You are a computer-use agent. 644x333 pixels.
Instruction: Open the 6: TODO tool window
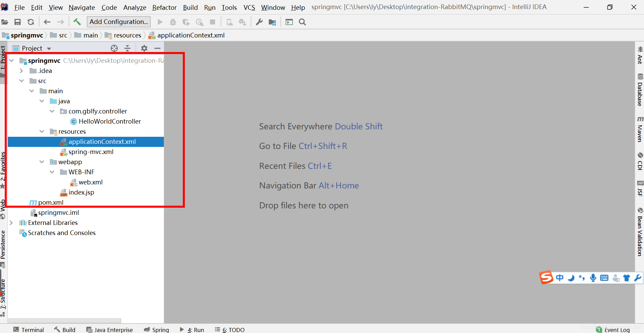pos(230,330)
